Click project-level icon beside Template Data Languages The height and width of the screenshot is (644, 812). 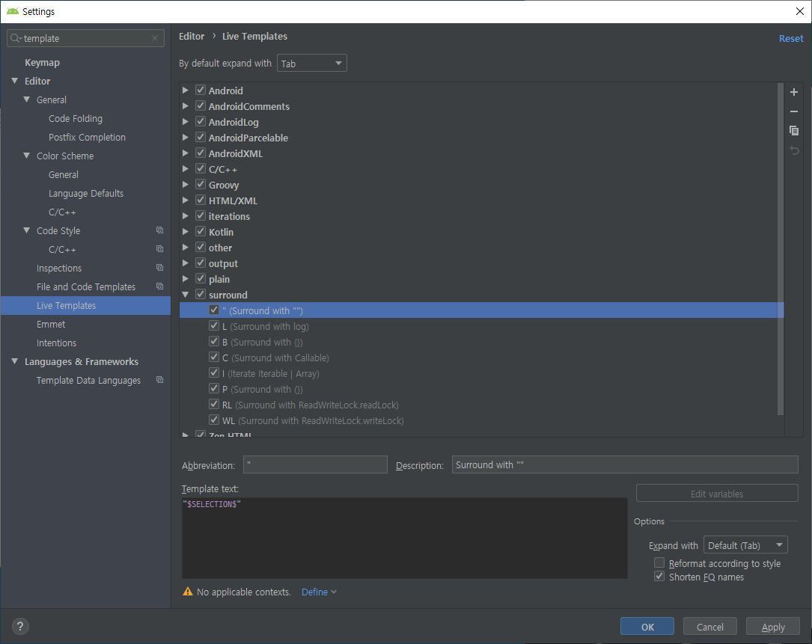pyautogui.click(x=159, y=380)
